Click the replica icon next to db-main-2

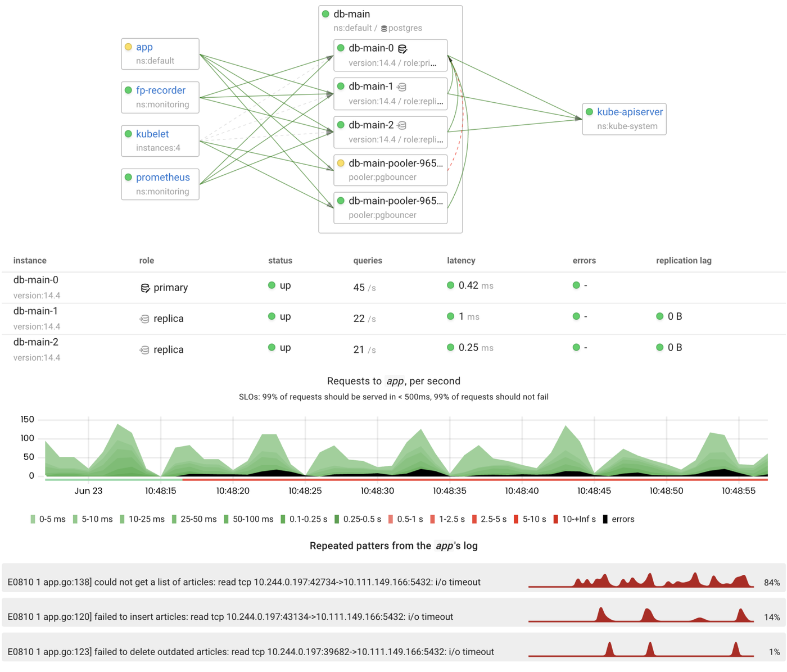(400, 126)
